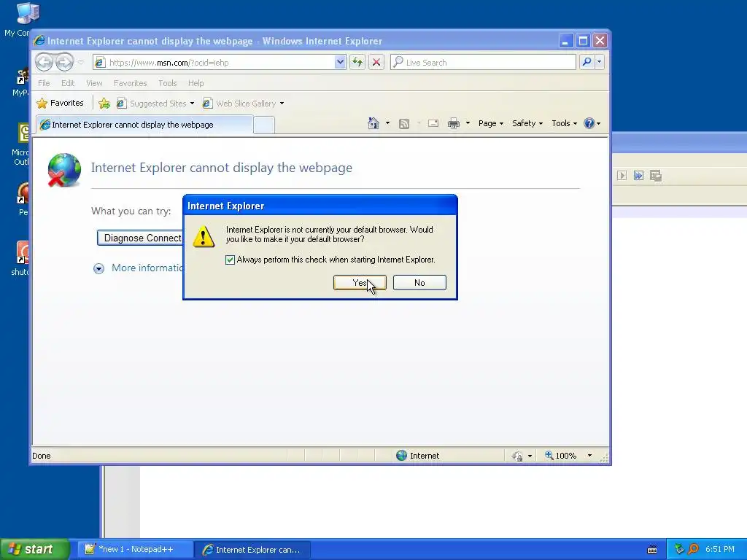Viewport: 747px width, 560px height.
Task: Click the Internet Explorer title bar logo
Action: pyautogui.click(x=39, y=41)
